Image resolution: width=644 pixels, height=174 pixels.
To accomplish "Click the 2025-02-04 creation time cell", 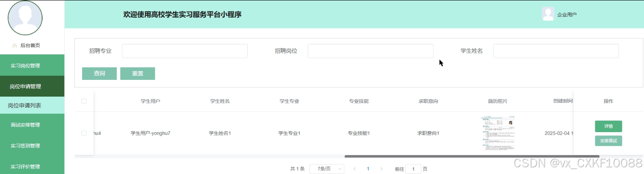I will pyautogui.click(x=559, y=133).
